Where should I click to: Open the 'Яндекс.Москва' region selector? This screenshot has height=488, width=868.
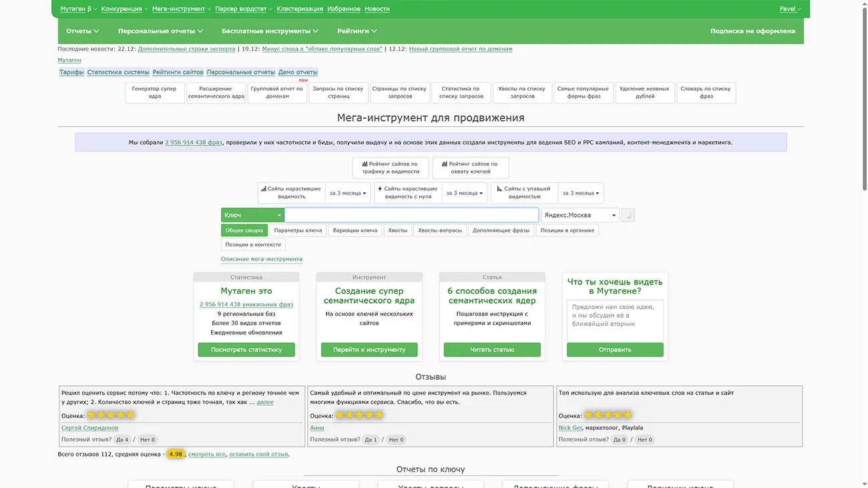tap(580, 215)
